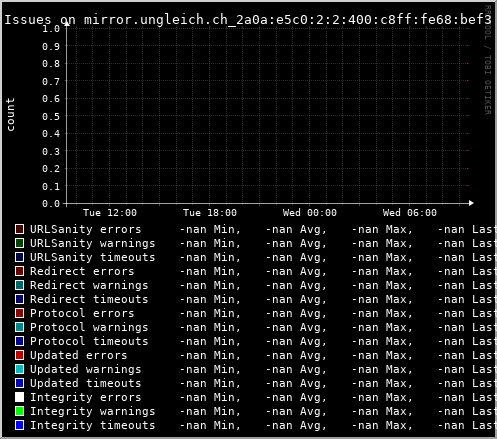Click the Updated warnings cyan swatch
Image resolution: width=497 pixels, height=439 pixels.
(x=19, y=369)
